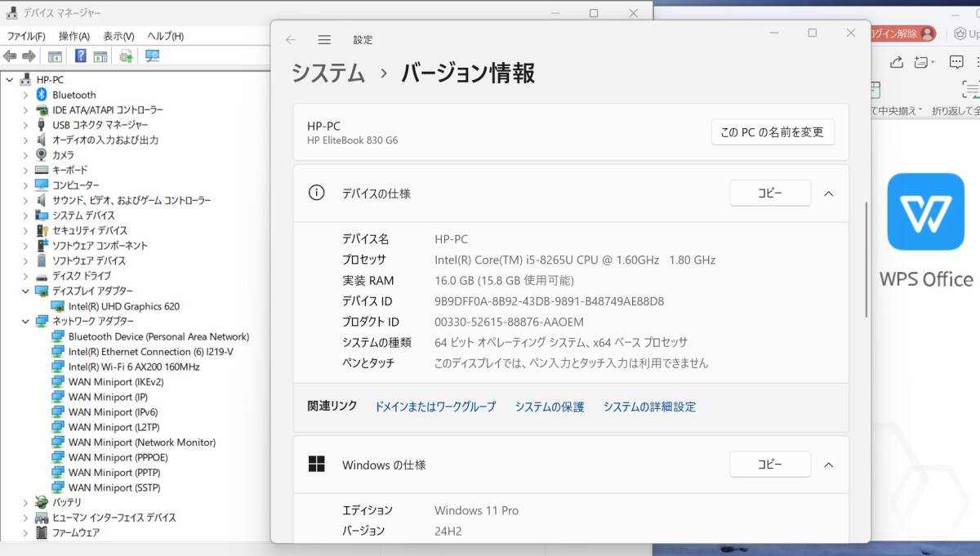Expand the USB コネクタ マネージャー node

click(x=25, y=125)
